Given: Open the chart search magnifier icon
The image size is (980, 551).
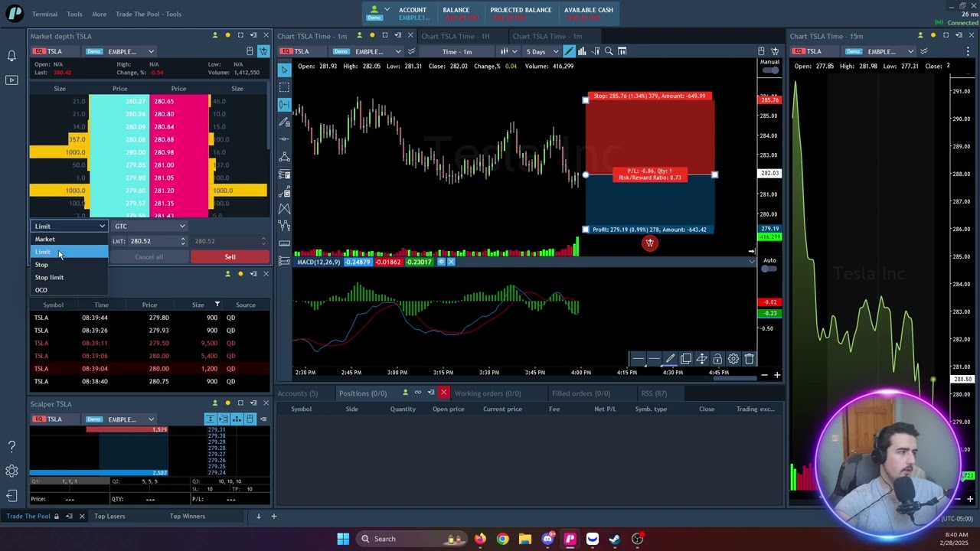Looking at the screenshot, I should [x=609, y=51].
